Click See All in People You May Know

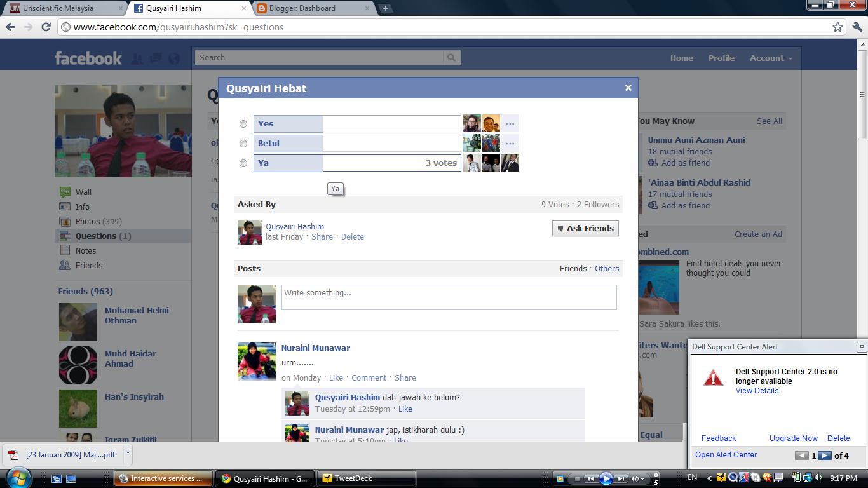[770, 121]
